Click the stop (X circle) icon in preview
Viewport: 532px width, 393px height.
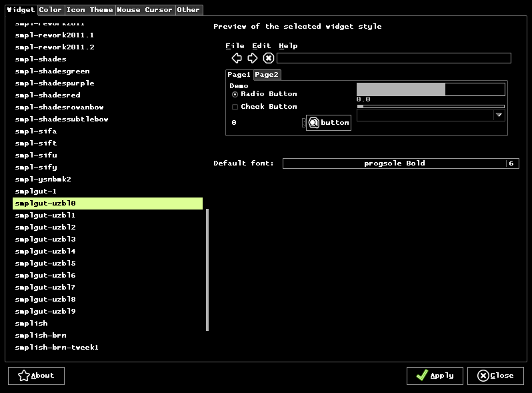(x=269, y=58)
